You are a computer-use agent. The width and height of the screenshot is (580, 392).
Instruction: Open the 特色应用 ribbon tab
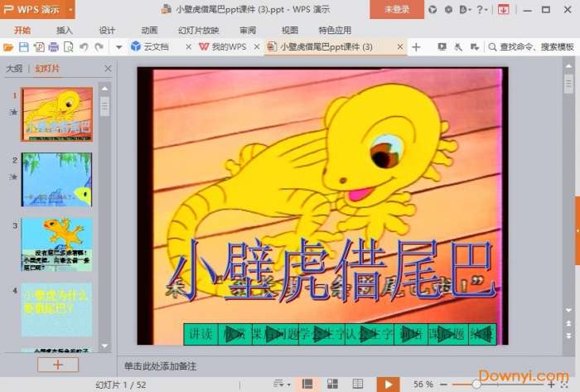pos(335,31)
